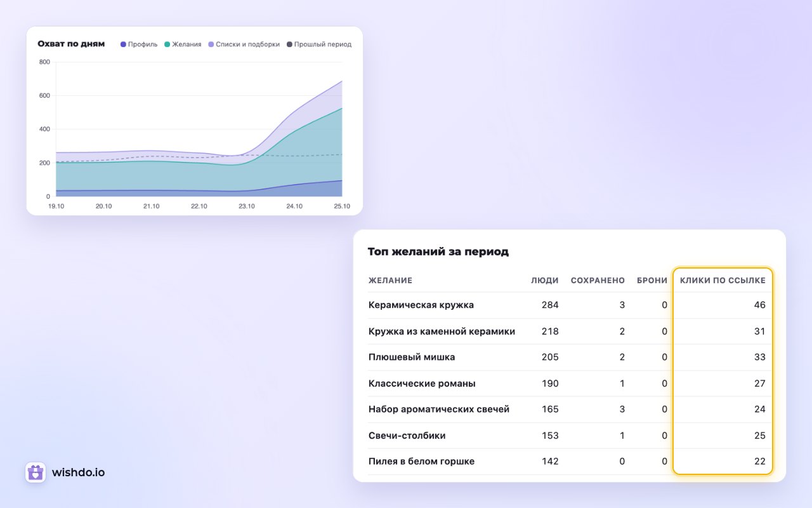
Task: Click the 22 link clicks value
Action: (760, 462)
